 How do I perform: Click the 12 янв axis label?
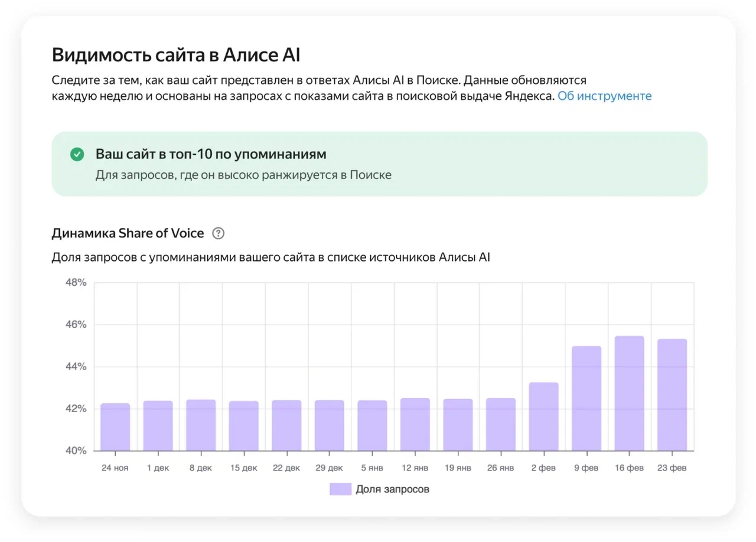pos(414,467)
